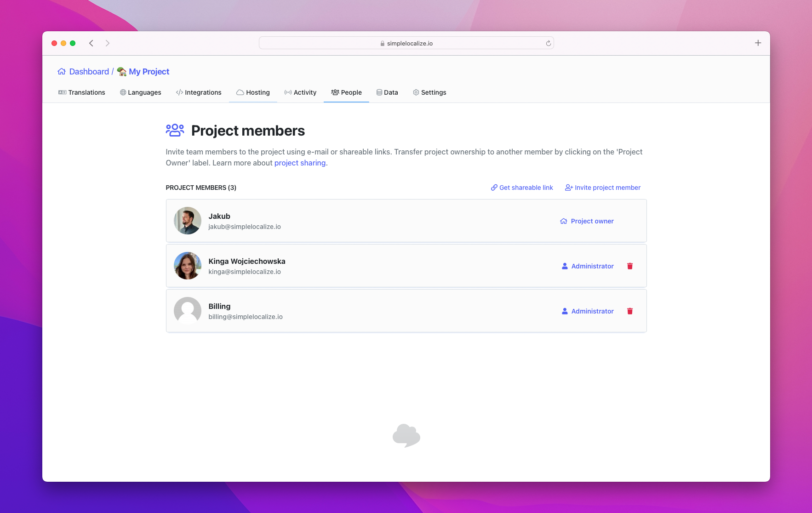812x513 pixels.
Task: Click the add-user icon next to Invite project member
Action: 569,188
